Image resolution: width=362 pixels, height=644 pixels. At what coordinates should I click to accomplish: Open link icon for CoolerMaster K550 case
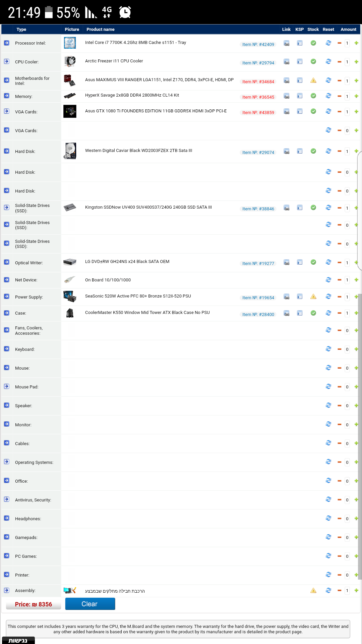pyautogui.click(x=287, y=313)
